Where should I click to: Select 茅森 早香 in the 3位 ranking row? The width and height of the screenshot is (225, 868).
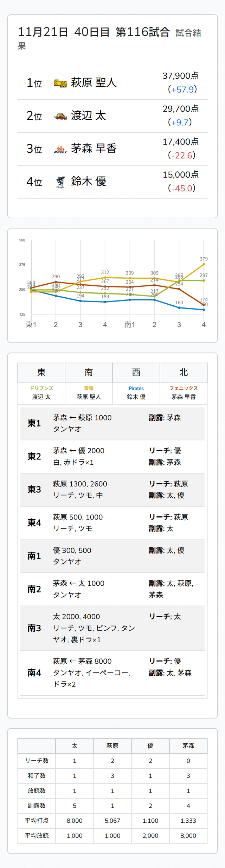(x=94, y=148)
